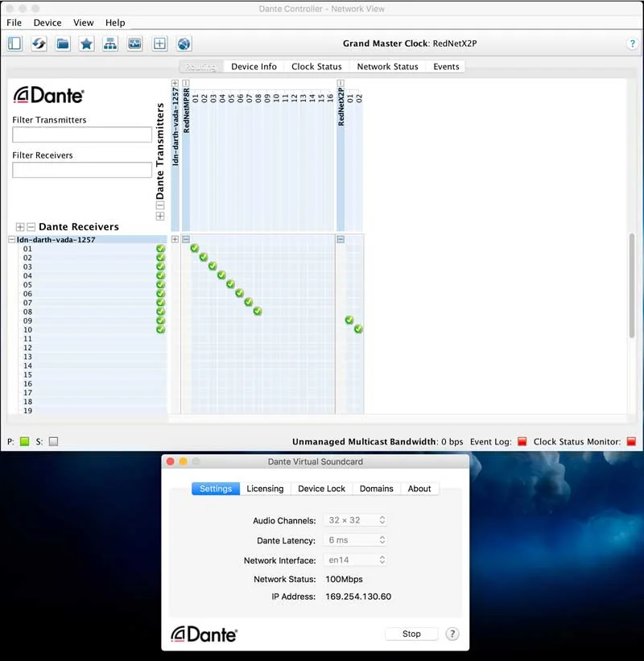Collapse the RedNetX2P transmitter column
The image size is (644, 661).
pyautogui.click(x=341, y=84)
